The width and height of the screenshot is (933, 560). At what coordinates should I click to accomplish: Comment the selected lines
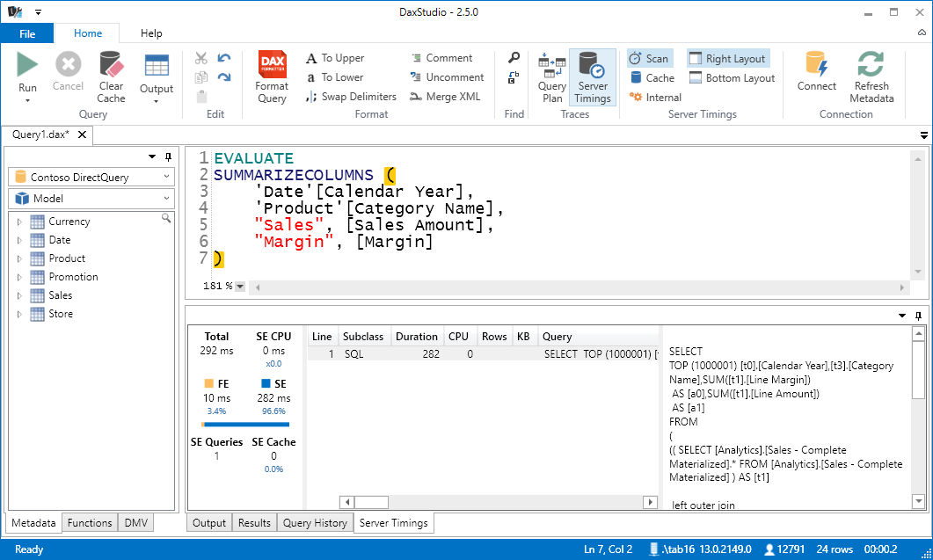tap(441, 58)
